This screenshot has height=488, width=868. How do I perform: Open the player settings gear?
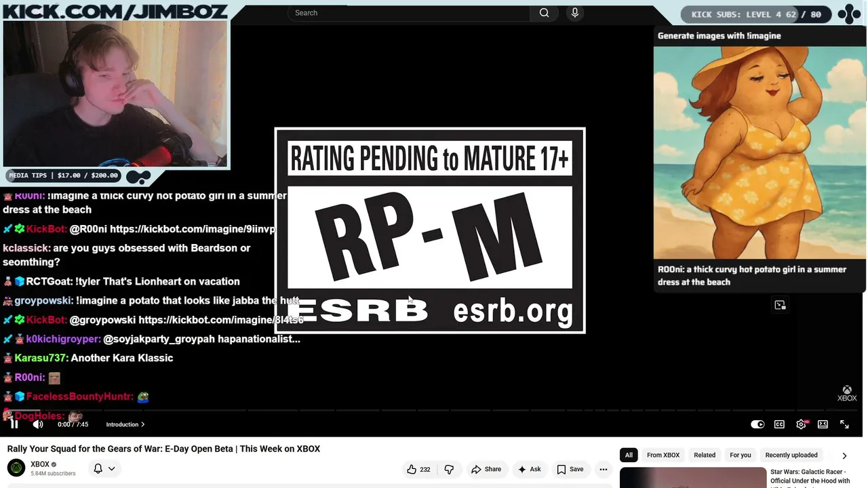[802, 424]
